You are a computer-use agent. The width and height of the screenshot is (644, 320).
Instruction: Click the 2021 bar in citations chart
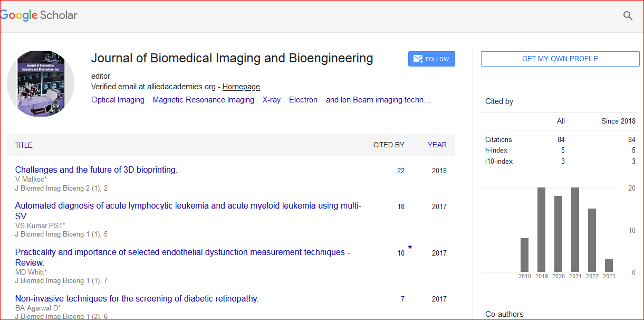(575, 230)
